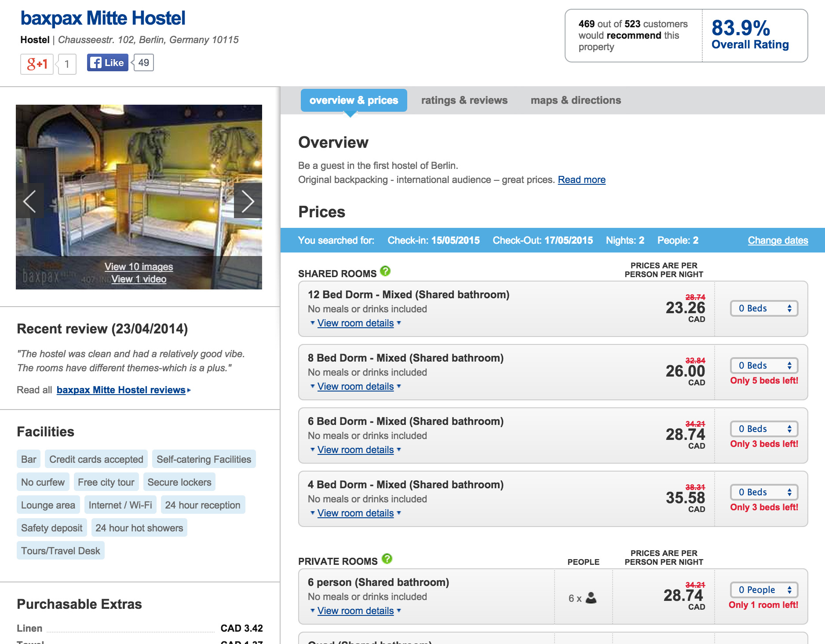Select overview & prices tab
The image size is (825, 644).
(354, 100)
